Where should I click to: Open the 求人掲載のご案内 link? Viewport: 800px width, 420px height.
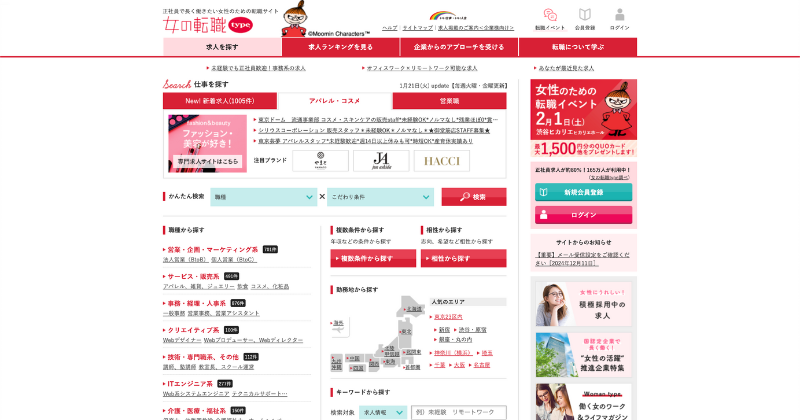point(476,28)
